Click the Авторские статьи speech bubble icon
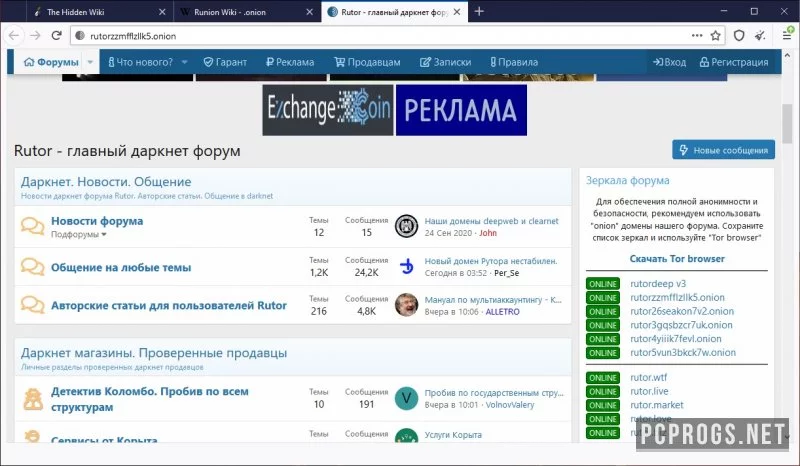Screen dimensions: 800x466 click(x=32, y=305)
